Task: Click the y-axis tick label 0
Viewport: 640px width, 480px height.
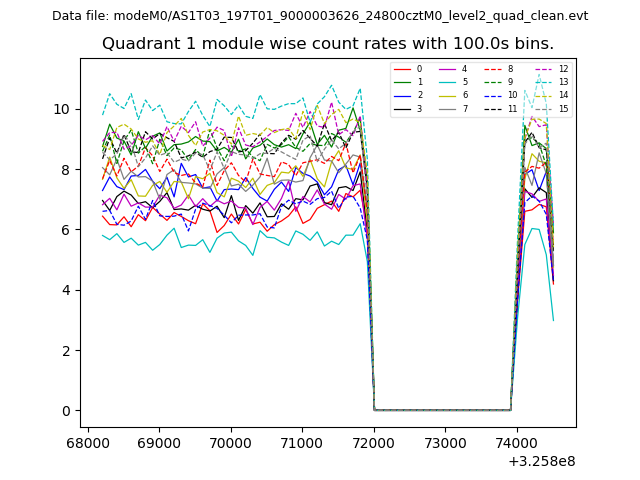Action: point(65,411)
